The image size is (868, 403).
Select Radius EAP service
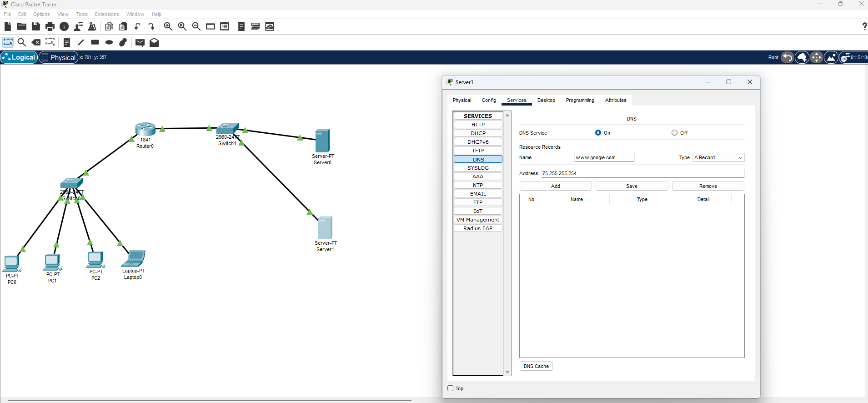(478, 228)
